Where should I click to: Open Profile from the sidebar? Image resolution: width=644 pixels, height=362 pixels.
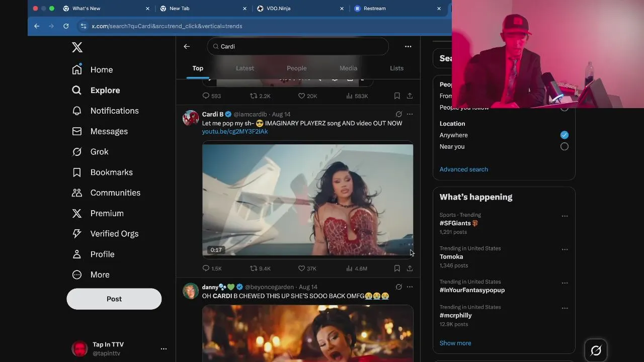[x=94, y=254]
